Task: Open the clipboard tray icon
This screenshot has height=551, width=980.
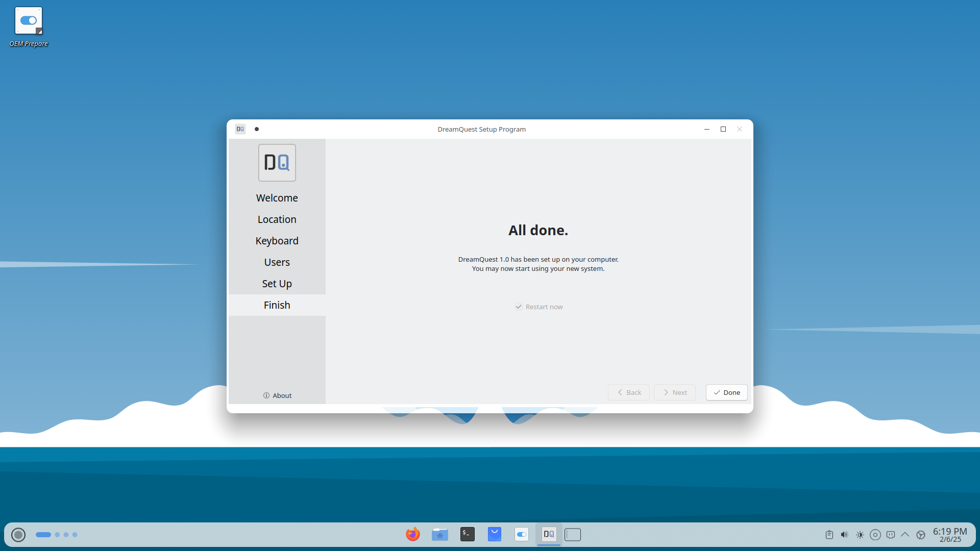Action: point(829,535)
